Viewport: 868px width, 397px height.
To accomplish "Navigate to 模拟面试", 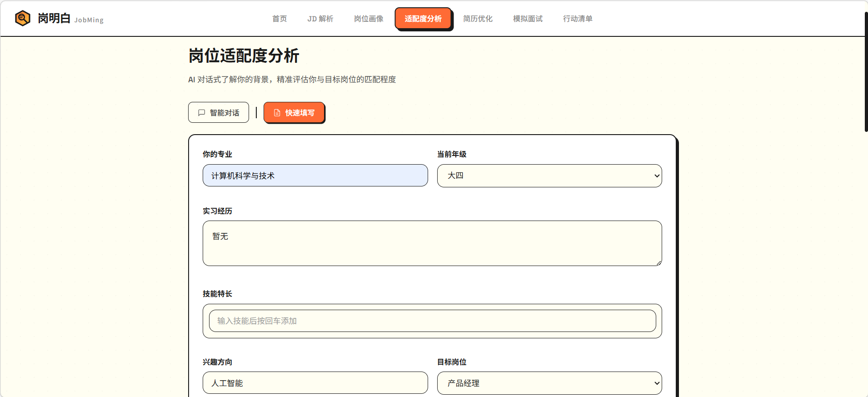I will pos(528,19).
